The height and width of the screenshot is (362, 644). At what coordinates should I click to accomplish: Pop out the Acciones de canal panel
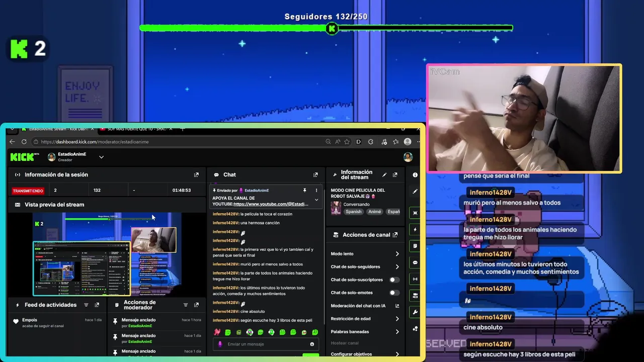pyautogui.click(x=395, y=235)
